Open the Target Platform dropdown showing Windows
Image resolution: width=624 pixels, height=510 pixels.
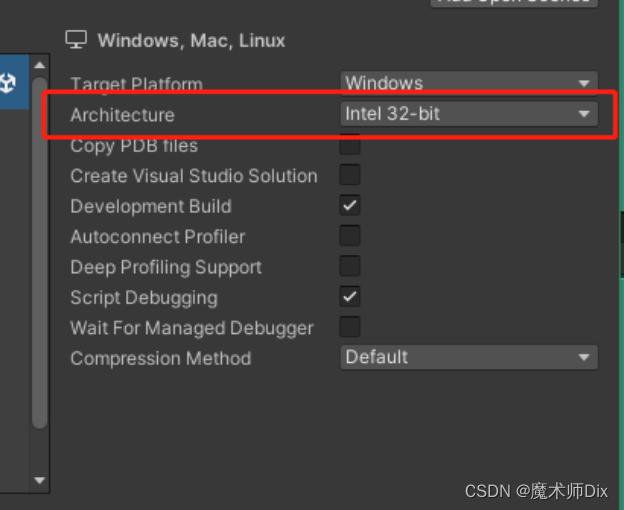pyautogui.click(x=468, y=84)
